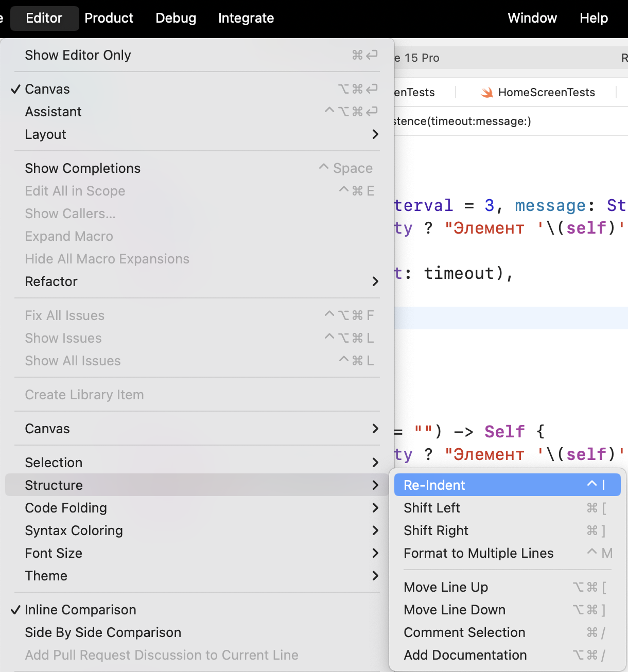The image size is (628, 672).
Task: Open the Theme submenu
Action: 46,575
